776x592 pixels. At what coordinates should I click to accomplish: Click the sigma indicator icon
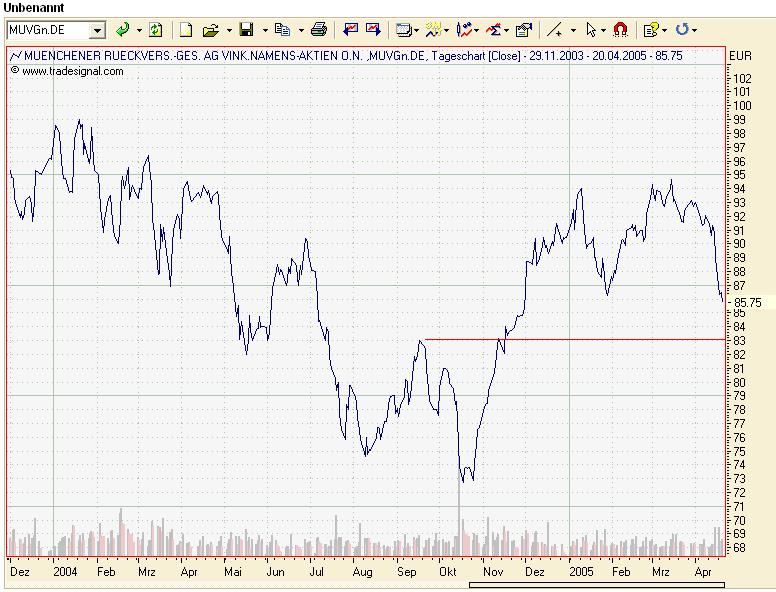pos(493,30)
